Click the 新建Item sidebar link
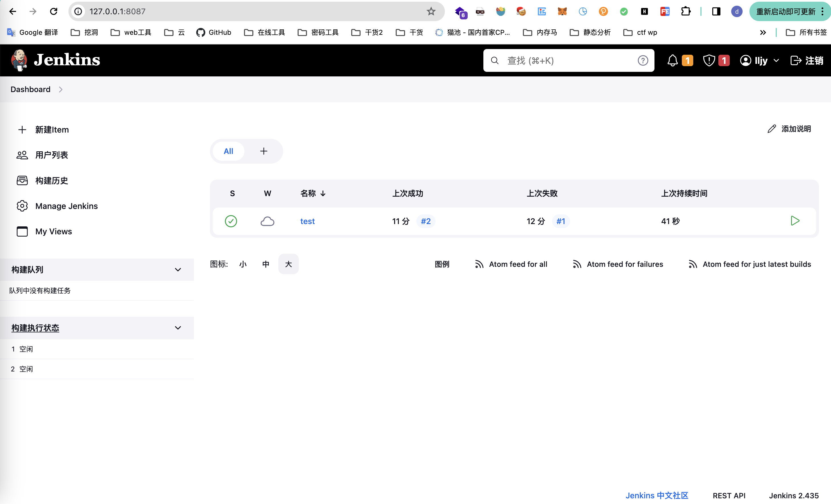The width and height of the screenshot is (831, 504). point(43,130)
